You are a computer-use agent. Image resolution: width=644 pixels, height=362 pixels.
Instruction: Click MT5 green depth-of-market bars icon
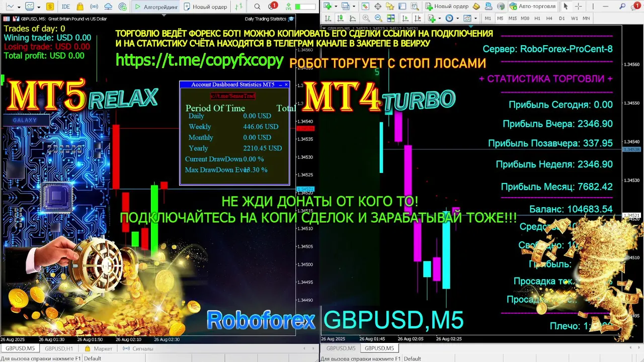click(x=239, y=7)
